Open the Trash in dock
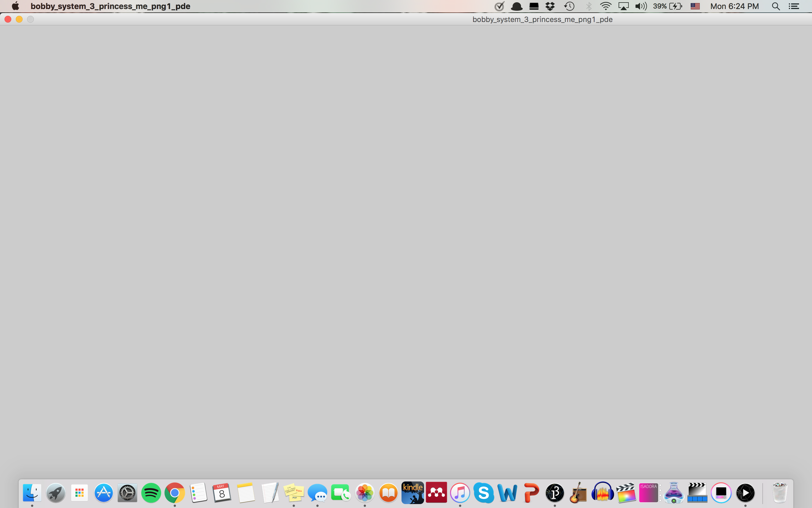812x508 pixels. point(780,493)
